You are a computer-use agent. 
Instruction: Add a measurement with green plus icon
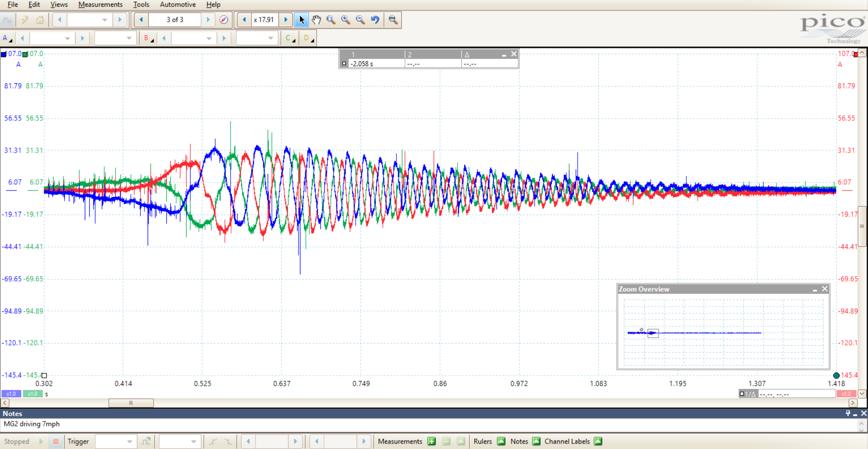(x=432, y=441)
